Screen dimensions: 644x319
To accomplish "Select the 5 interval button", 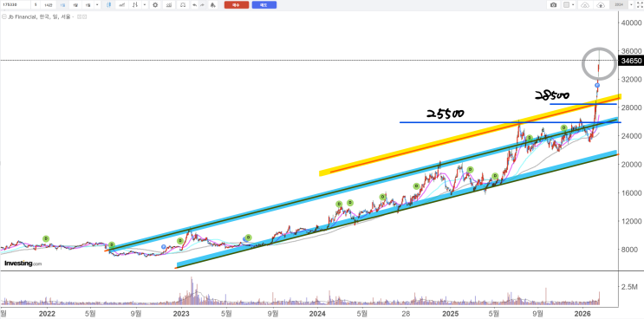I will point(36,5).
